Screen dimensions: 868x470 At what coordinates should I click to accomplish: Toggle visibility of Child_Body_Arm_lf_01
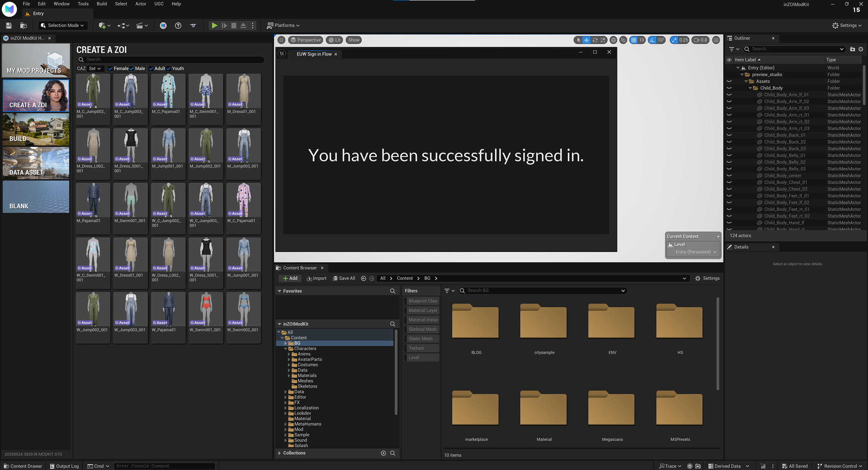point(729,95)
